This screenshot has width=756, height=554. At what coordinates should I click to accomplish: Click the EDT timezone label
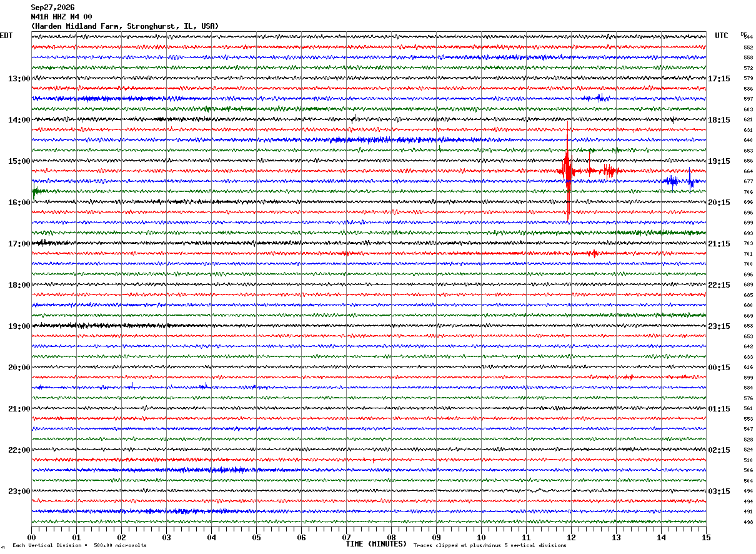6,36
